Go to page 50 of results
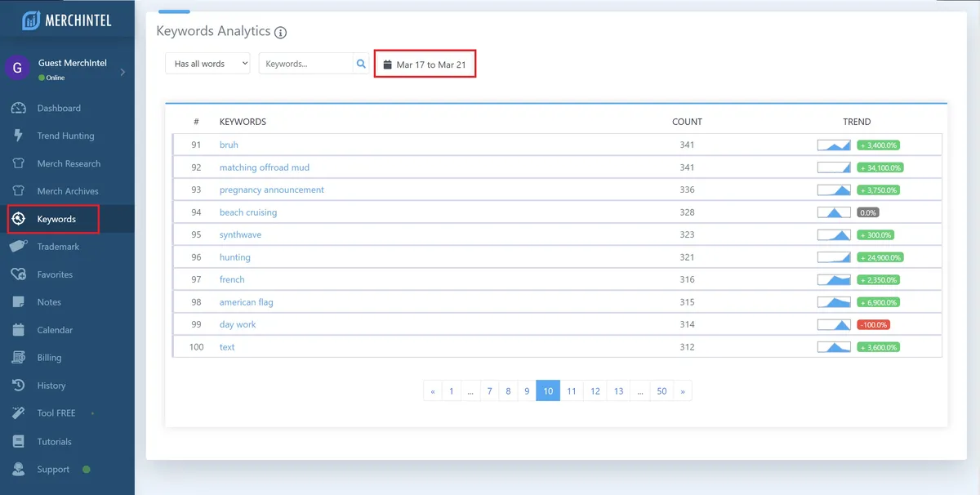Image resolution: width=980 pixels, height=495 pixels. (661, 390)
